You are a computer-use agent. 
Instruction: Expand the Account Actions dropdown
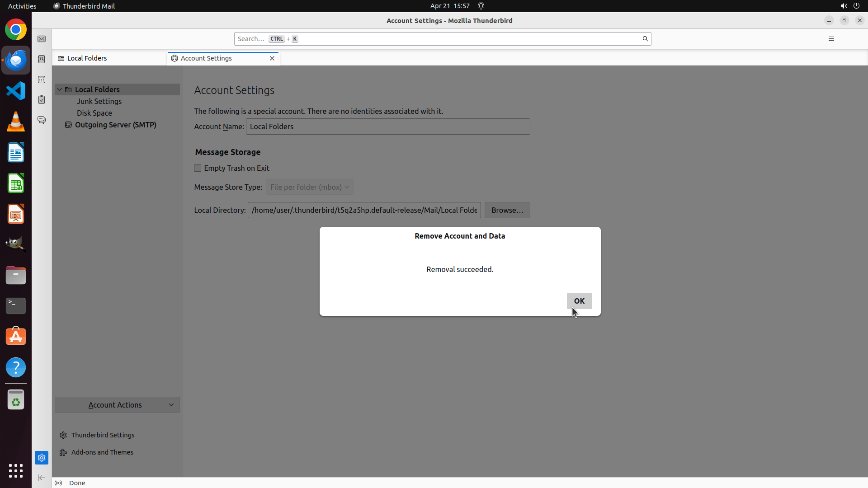point(117,405)
